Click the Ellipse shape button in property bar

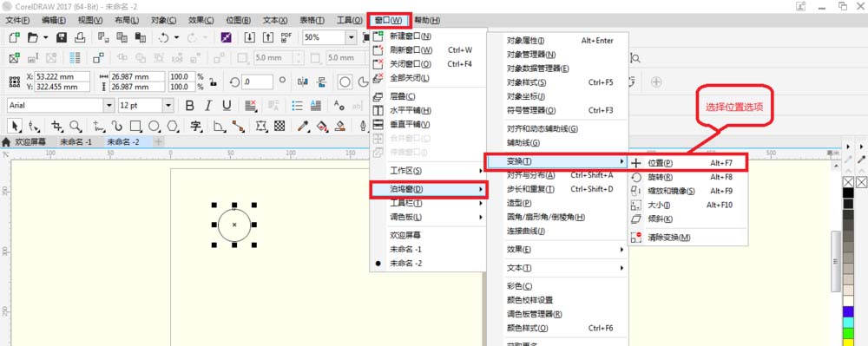tap(345, 82)
